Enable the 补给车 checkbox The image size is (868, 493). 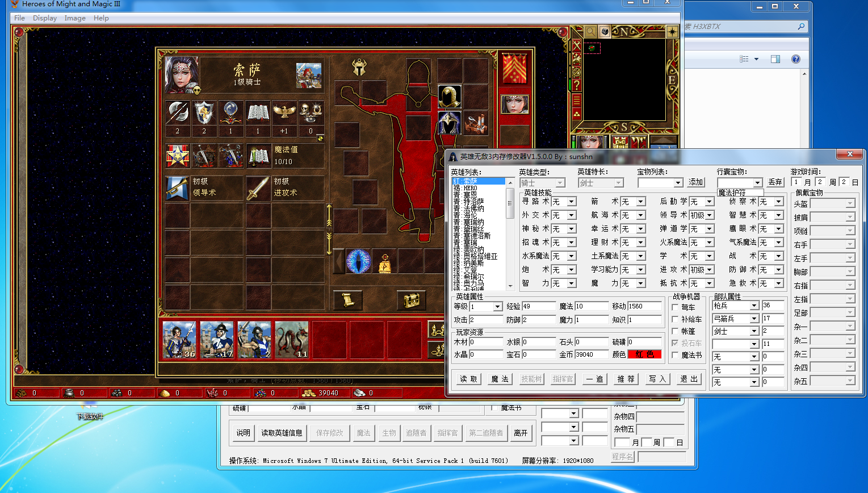coord(675,319)
